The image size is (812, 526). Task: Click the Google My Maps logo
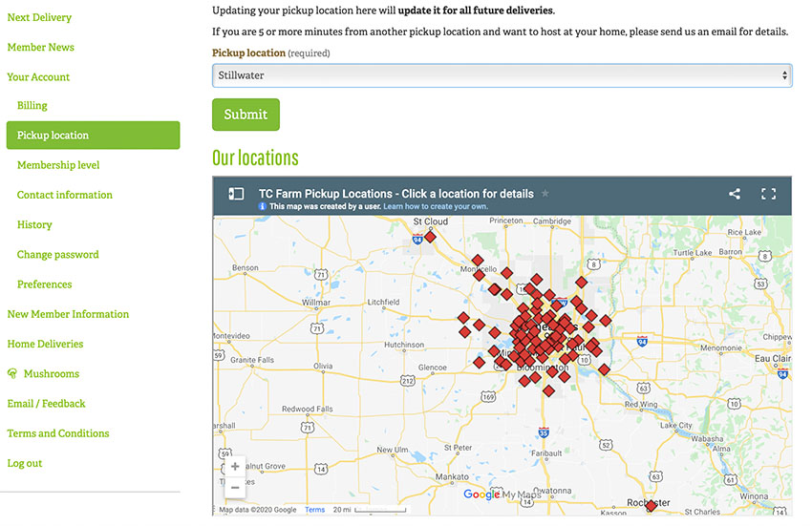[x=502, y=494]
